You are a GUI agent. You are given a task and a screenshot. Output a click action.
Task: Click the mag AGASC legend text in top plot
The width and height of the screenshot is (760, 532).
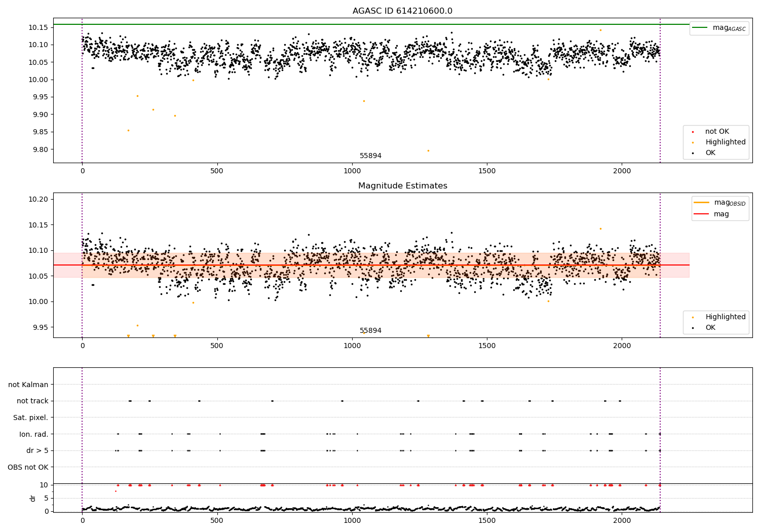click(729, 28)
